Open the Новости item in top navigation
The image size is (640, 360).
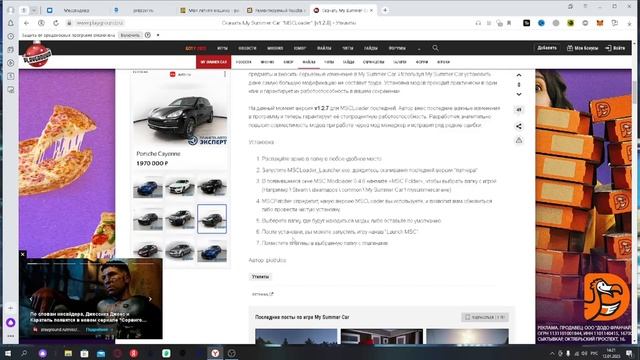(247, 48)
